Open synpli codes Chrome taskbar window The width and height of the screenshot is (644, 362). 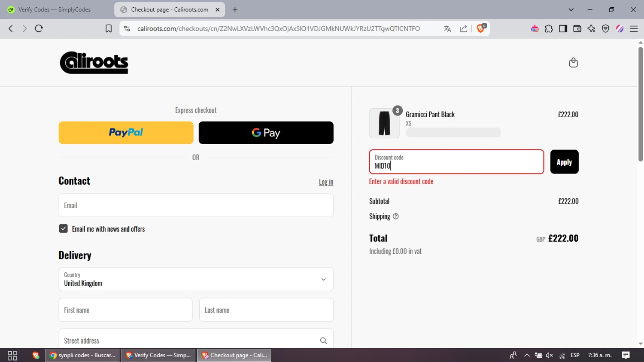tap(83, 355)
